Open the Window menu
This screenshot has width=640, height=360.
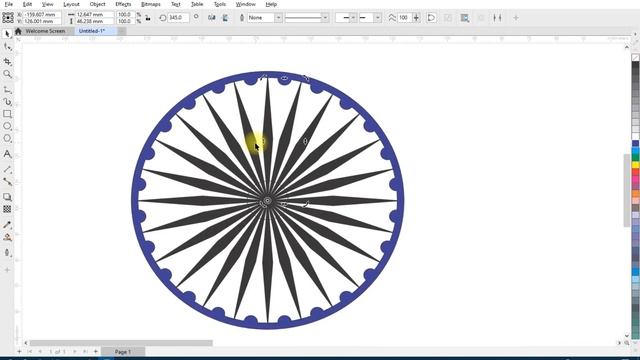pos(246,4)
